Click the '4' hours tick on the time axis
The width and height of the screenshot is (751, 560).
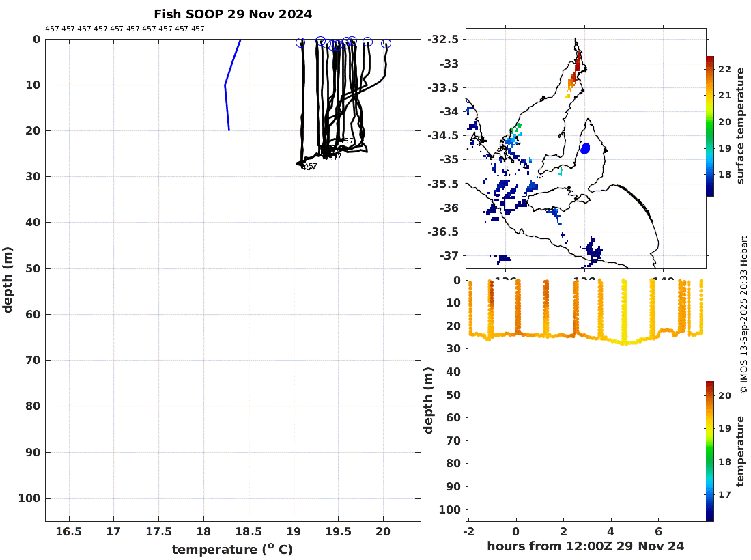coord(610,531)
